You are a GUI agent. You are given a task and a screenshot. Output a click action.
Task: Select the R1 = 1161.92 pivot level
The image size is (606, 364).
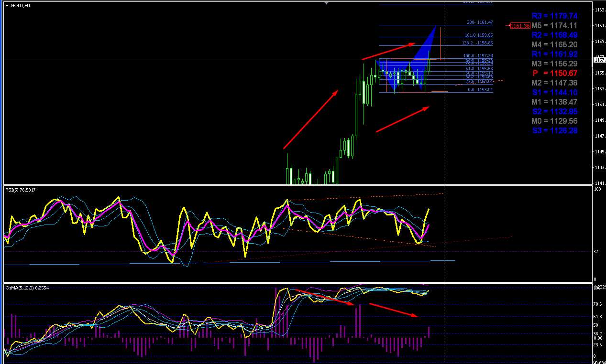point(554,54)
